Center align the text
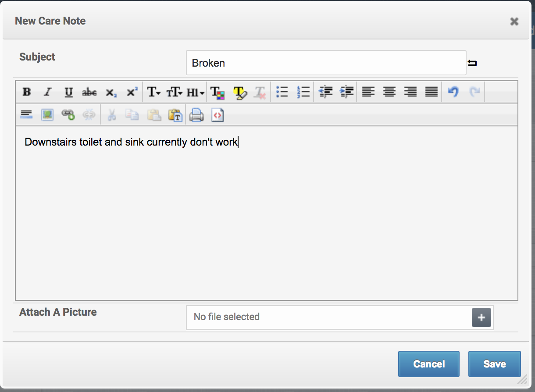535x392 pixels. click(x=389, y=92)
